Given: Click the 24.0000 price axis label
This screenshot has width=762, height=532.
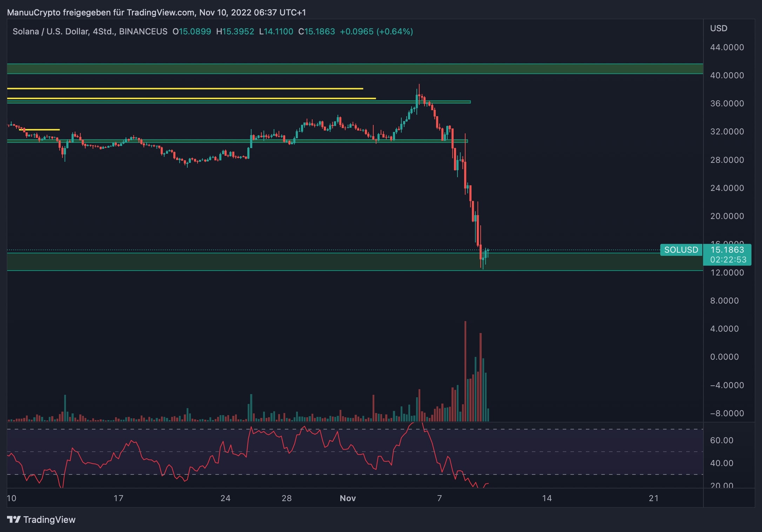Looking at the screenshot, I should 727,188.
